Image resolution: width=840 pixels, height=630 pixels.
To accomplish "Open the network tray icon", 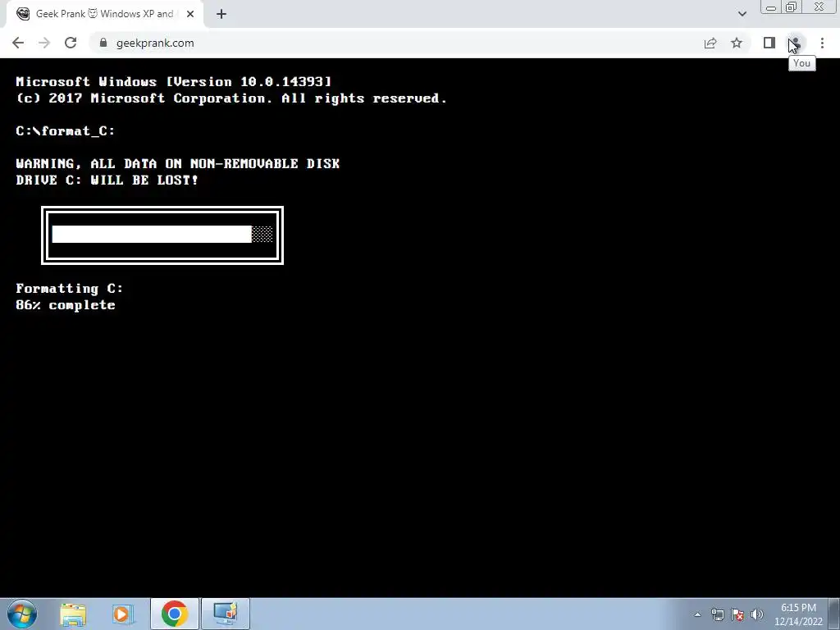I will (717, 614).
